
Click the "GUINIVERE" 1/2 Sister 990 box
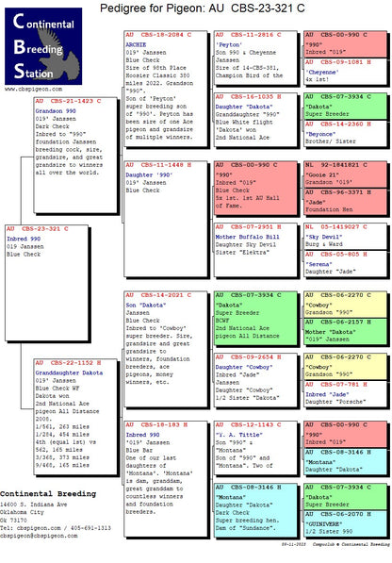pos(345,523)
